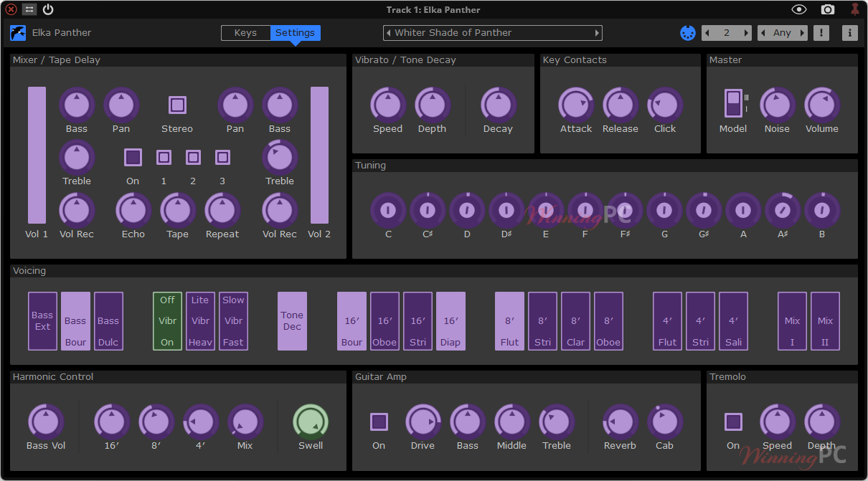
Task: Go to previous preset with left arrow
Action: click(388, 33)
